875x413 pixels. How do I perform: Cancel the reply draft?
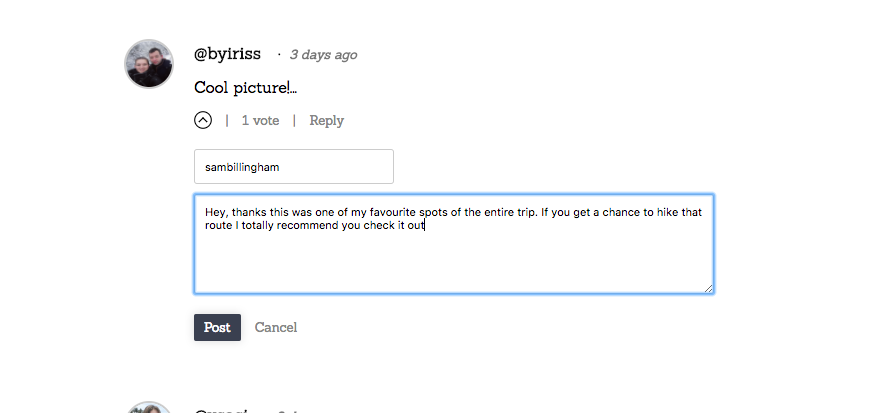pos(276,327)
